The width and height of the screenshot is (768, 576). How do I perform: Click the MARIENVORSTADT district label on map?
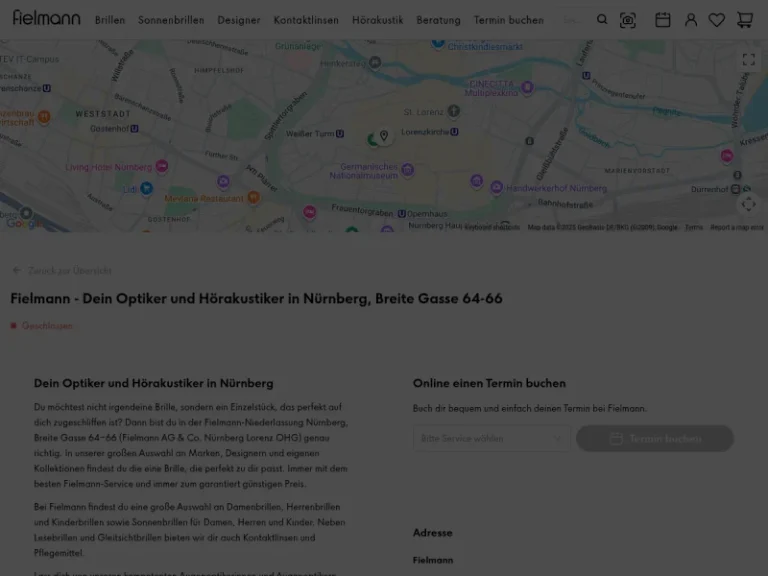coord(637,170)
